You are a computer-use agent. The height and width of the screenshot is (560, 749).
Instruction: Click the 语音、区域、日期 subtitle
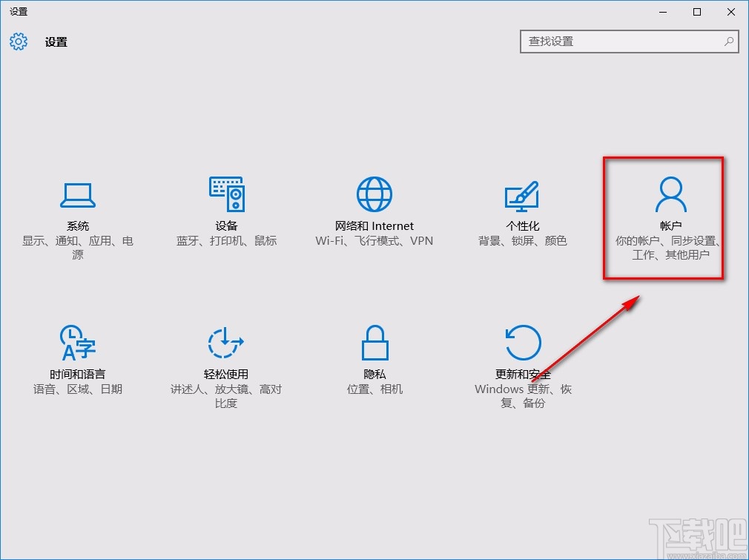(x=78, y=388)
